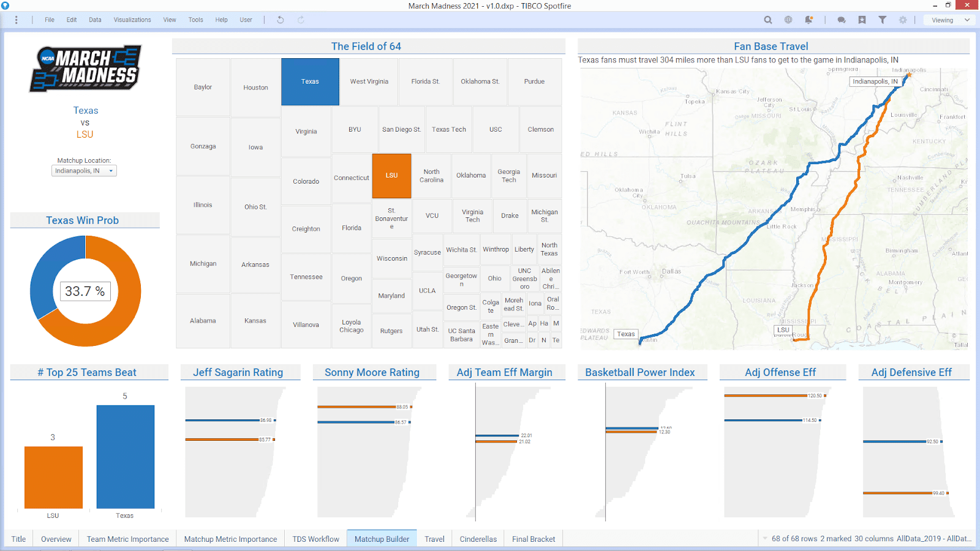Select the LSU tile in treemap
The image size is (980, 551).
pos(392,176)
